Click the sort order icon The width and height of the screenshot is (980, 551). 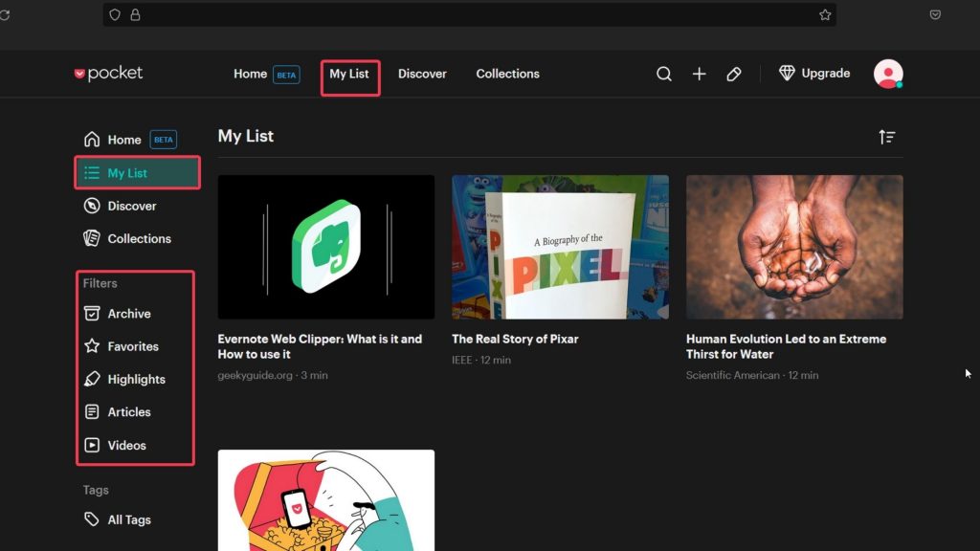pos(886,137)
